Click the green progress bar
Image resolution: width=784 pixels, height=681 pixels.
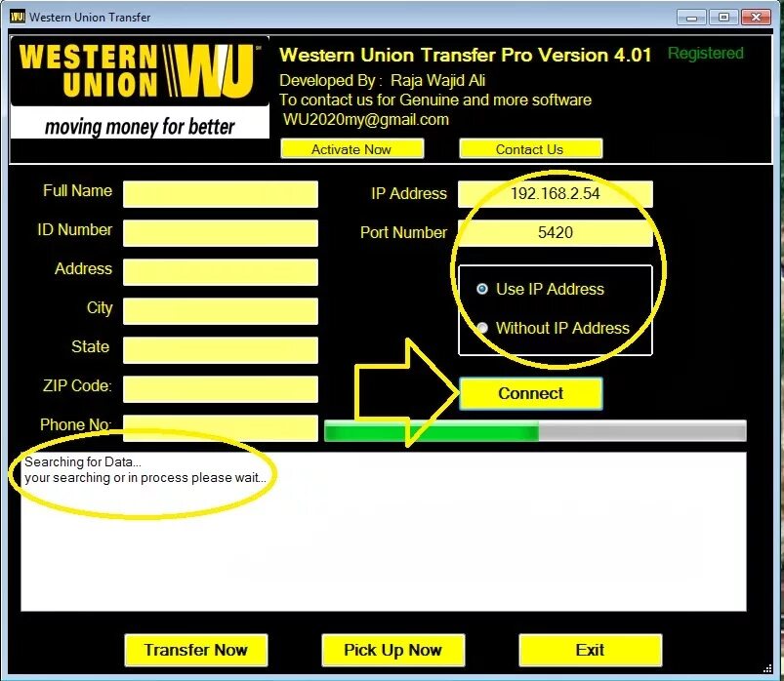coord(535,430)
